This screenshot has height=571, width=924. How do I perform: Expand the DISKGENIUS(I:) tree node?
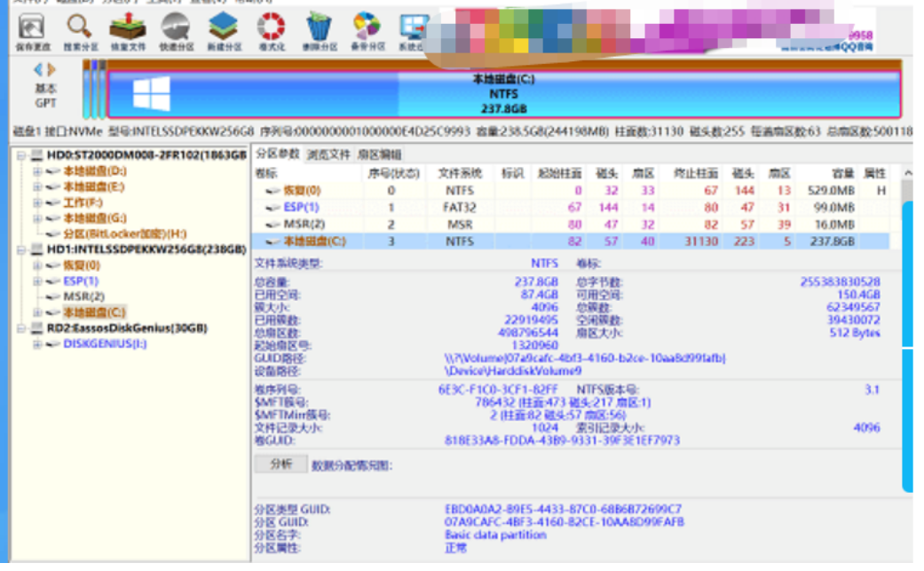(x=37, y=344)
